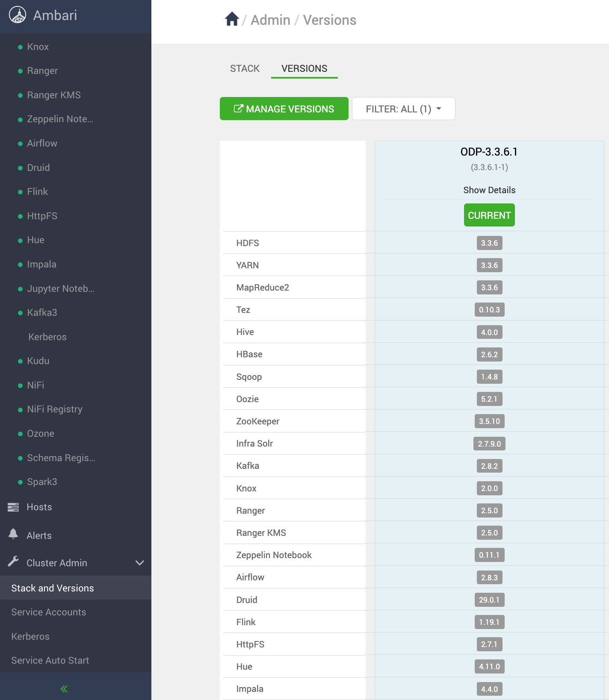The height and width of the screenshot is (700, 609).
Task: Open the Alerts page
Action: tap(39, 535)
